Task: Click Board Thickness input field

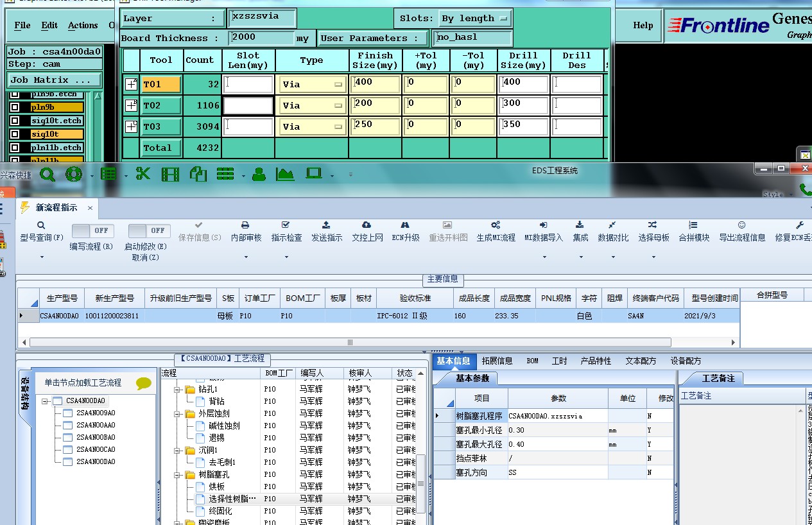Action: click(261, 38)
